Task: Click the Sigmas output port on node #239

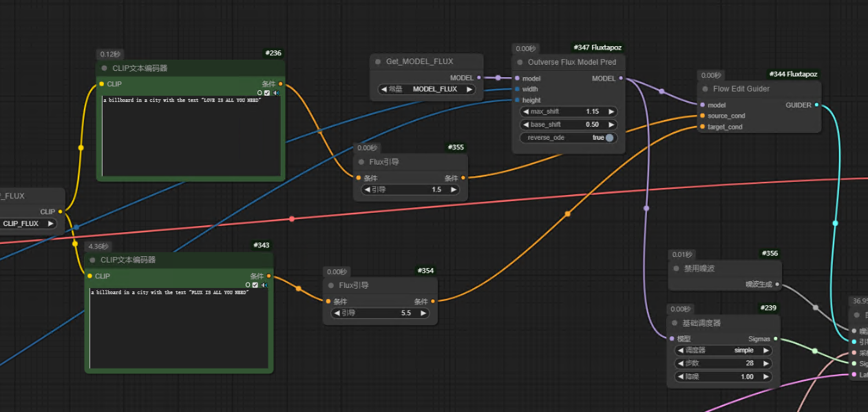Action: (x=776, y=339)
